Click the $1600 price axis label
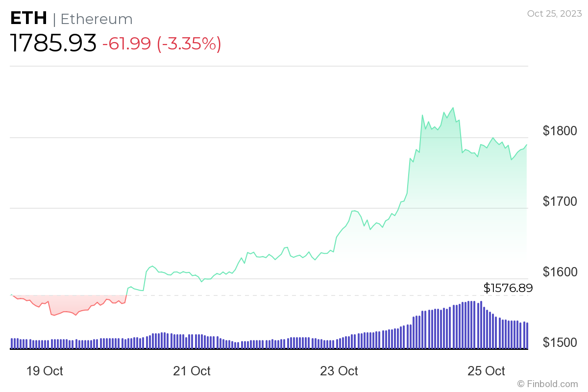The image size is (588, 392). pyautogui.click(x=560, y=272)
